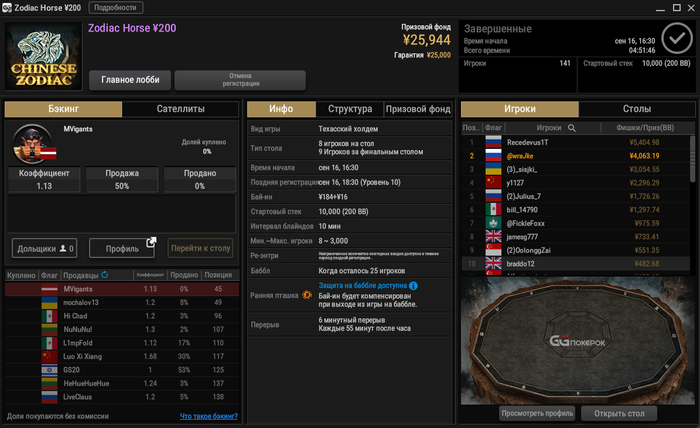Viewport: 700px width, 428px height.
Task: Click the Russian flag for Recedevus1T
Action: click(x=493, y=142)
